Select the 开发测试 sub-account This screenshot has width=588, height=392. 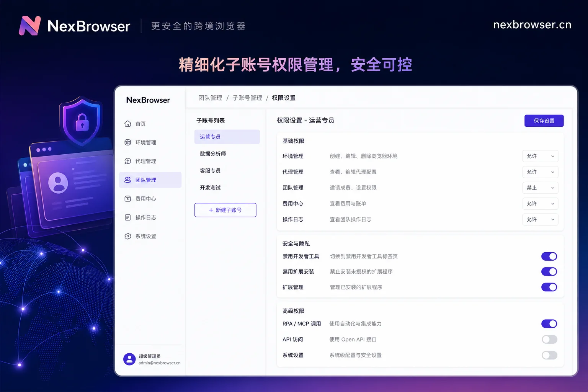pyautogui.click(x=227, y=188)
